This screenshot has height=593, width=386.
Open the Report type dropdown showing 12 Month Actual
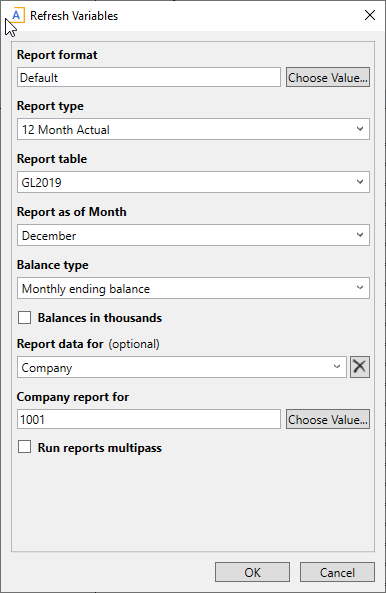pos(193,129)
